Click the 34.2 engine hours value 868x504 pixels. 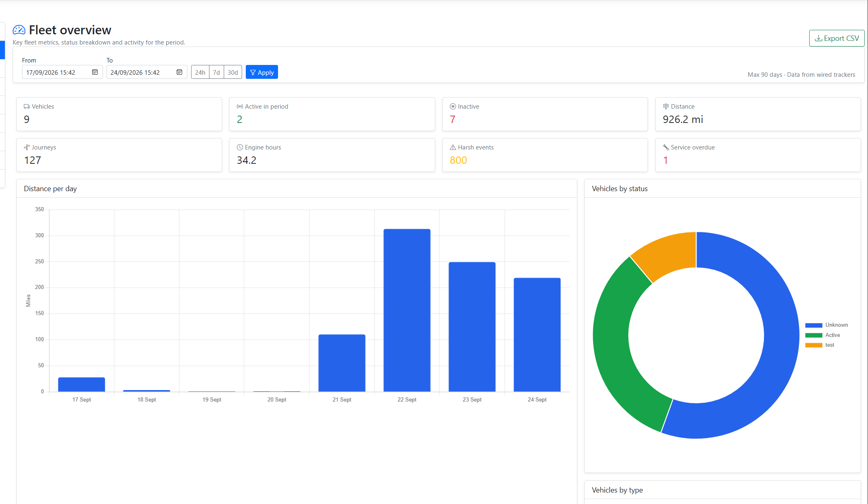point(247,160)
